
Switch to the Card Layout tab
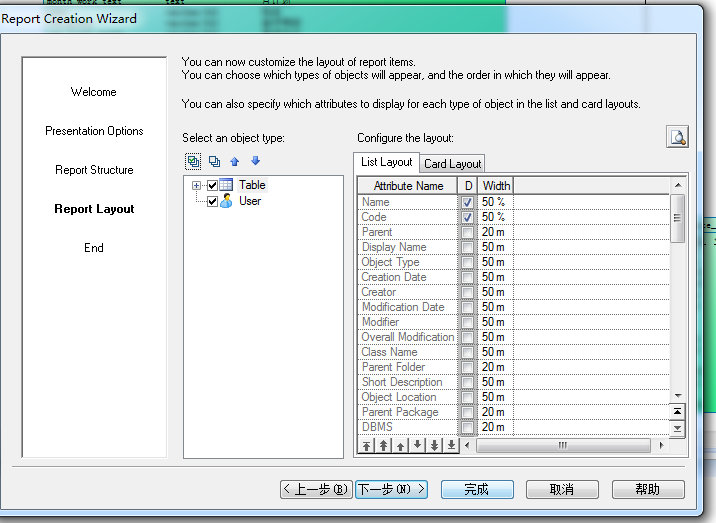point(453,164)
